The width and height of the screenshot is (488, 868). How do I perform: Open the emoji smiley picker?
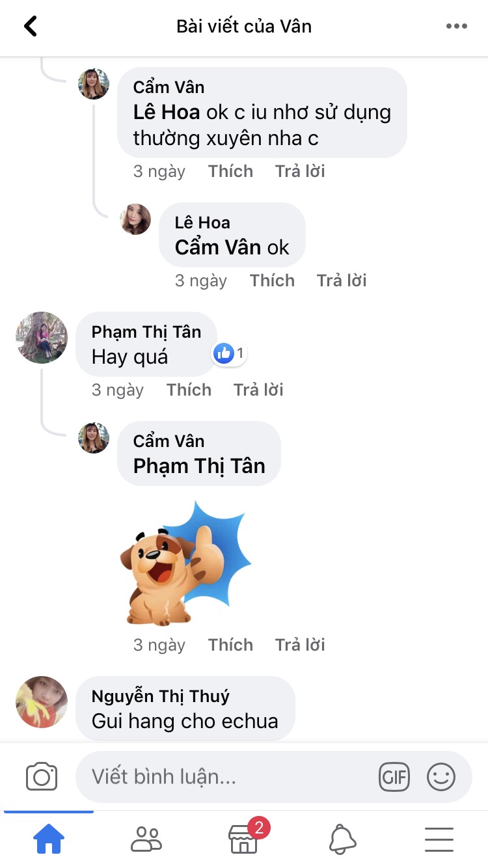441,777
